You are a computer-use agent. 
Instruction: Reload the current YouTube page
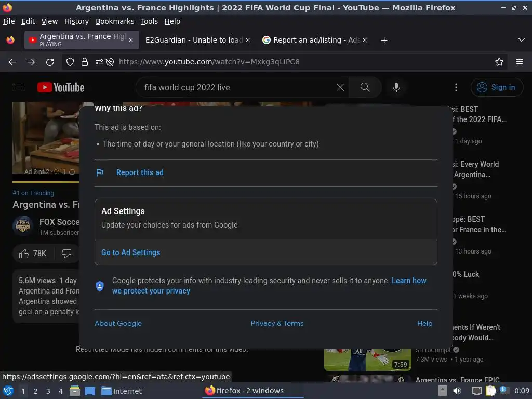[50, 62]
